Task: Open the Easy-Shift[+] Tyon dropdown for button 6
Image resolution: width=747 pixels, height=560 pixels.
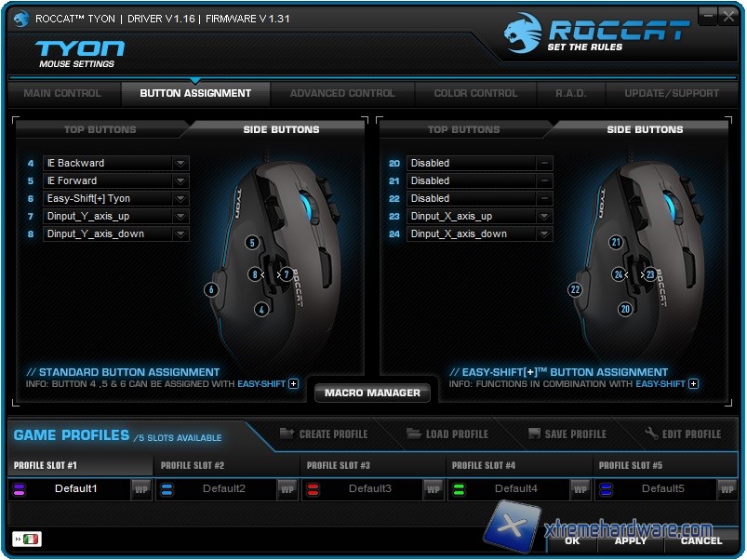Action: point(180,199)
